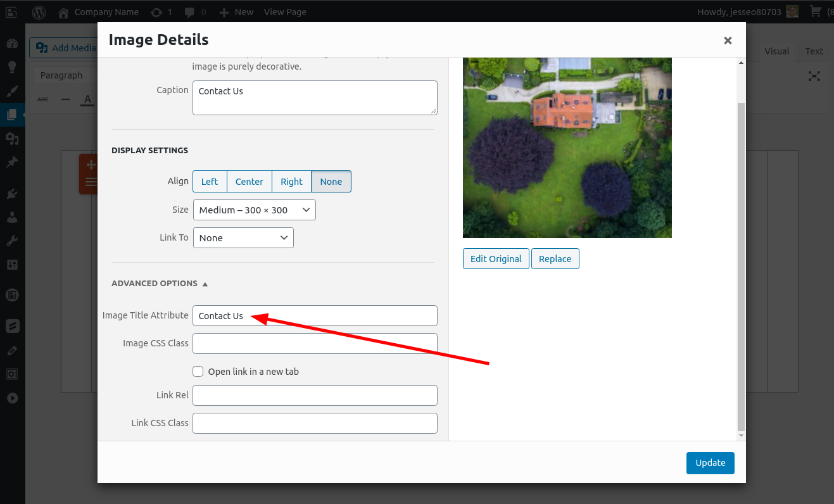The width and height of the screenshot is (834, 504).
Task: Click the stacked-bars plugin icon in sidebar
Action: coord(12,327)
